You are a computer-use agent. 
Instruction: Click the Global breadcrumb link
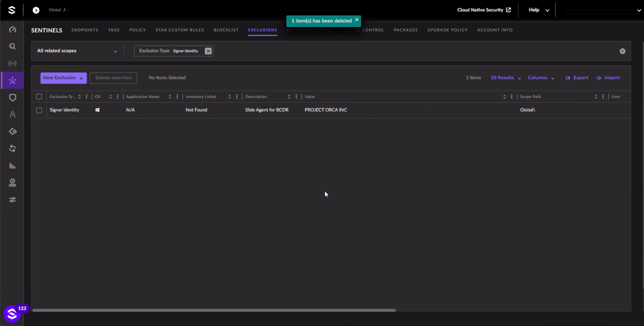coord(55,10)
